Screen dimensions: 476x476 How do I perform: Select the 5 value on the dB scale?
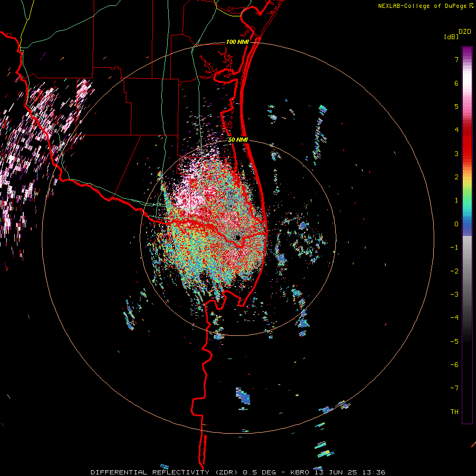pyautogui.click(x=456, y=106)
